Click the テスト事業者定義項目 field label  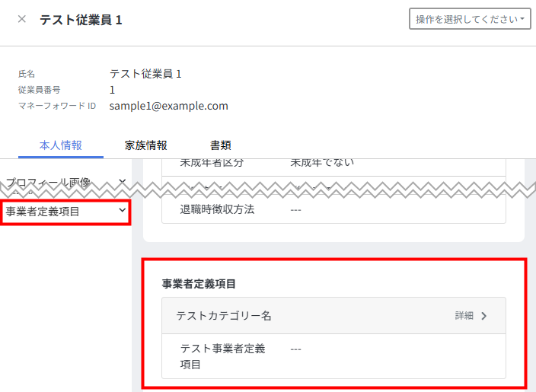coord(222,356)
